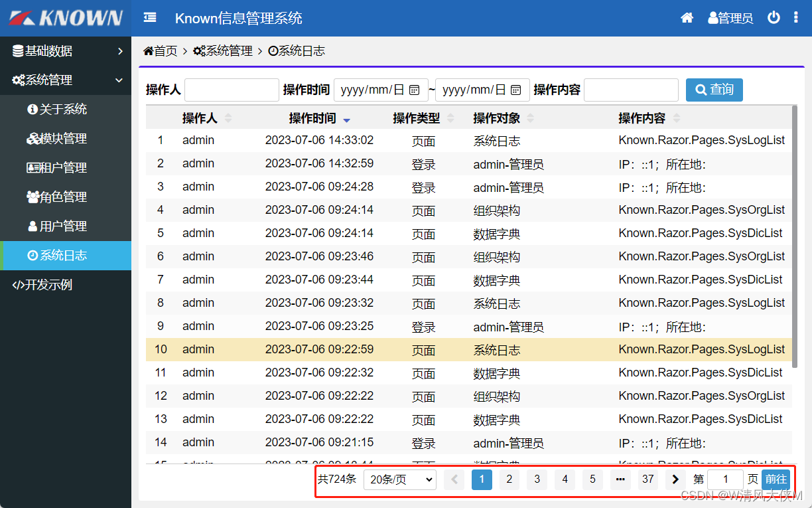The image size is (812, 508).
Task: Click 系统日志 in row 8
Action: [496, 303]
